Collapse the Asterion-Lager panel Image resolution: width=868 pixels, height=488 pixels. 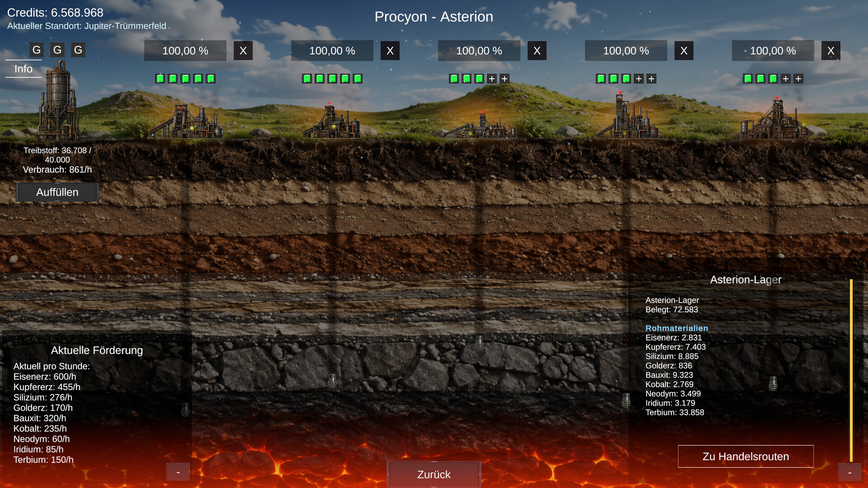click(x=850, y=472)
